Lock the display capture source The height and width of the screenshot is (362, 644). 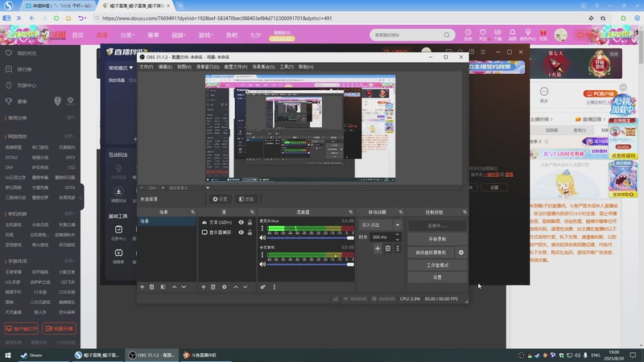250,232
